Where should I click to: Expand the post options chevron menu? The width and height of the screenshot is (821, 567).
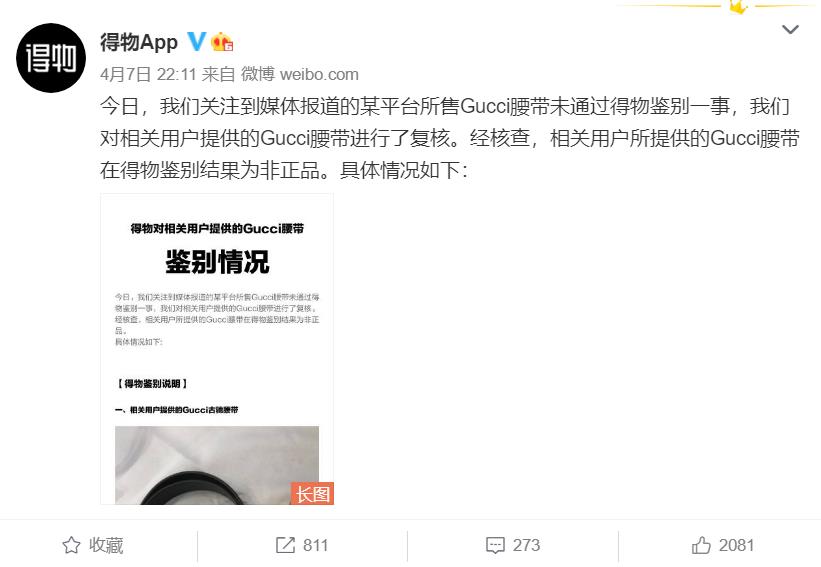coord(790,29)
